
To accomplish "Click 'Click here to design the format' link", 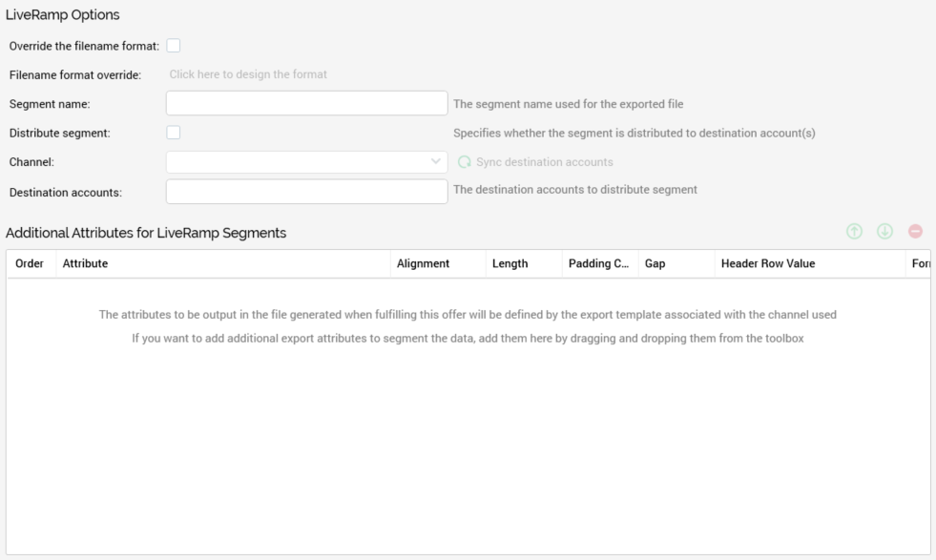I will point(248,74).
